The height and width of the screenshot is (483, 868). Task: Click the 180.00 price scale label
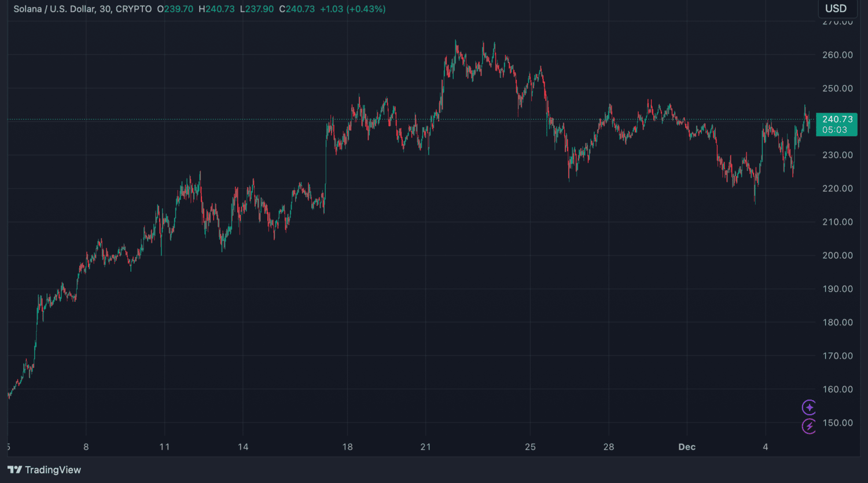pos(837,323)
